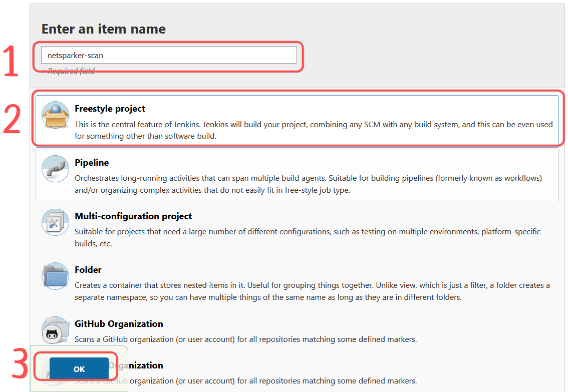This screenshot has height=392, width=568.
Task: Click the Freestyle project title text
Action: [110, 108]
